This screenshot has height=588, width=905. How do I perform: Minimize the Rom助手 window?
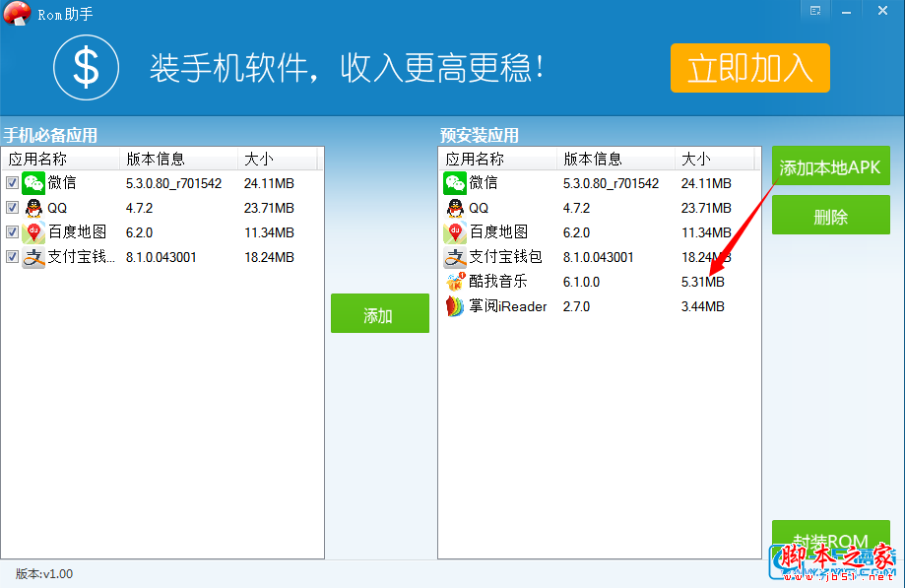(x=846, y=11)
